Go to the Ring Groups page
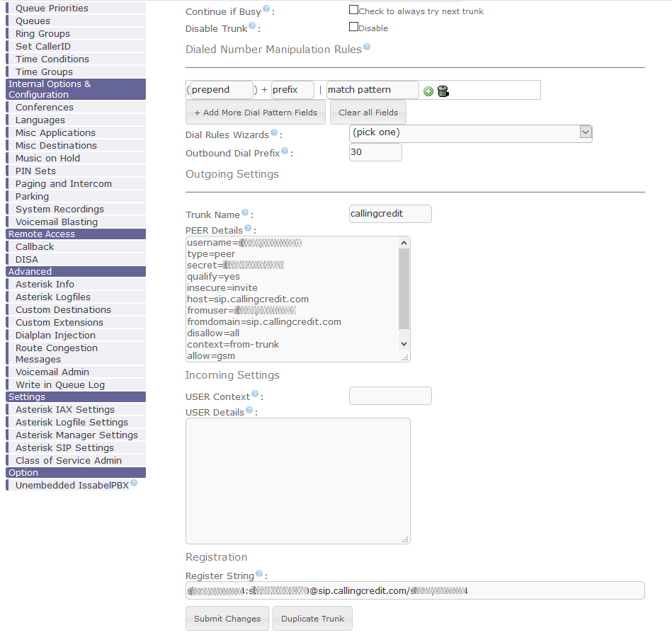Screen dimensions: 672x635 coord(42,33)
